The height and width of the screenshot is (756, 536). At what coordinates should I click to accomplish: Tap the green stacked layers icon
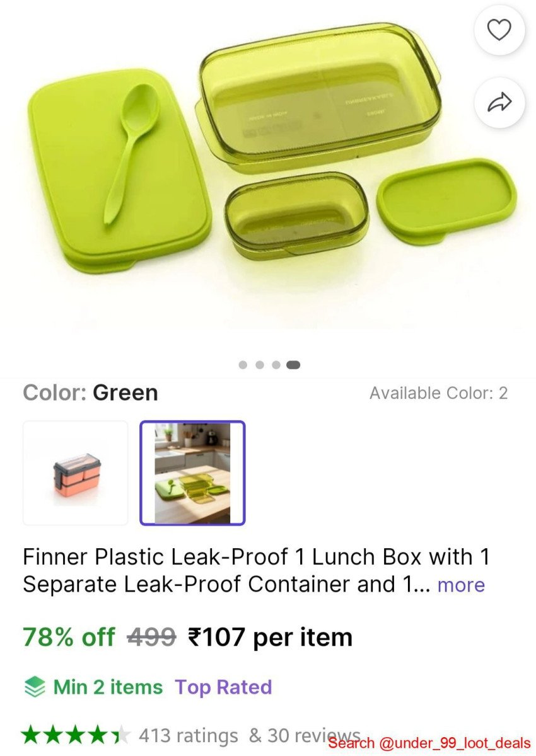click(x=34, y=687)
